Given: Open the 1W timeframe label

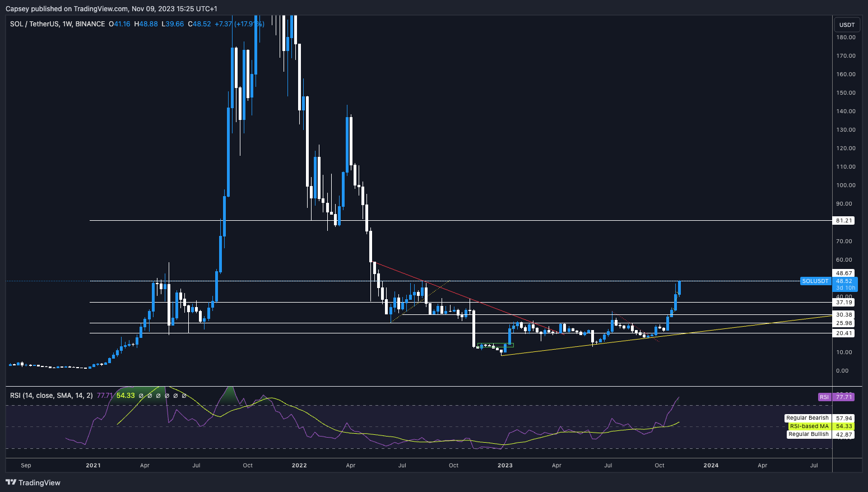Looking at the screenshot, I should pyautogui.click(x=67, y=24).
